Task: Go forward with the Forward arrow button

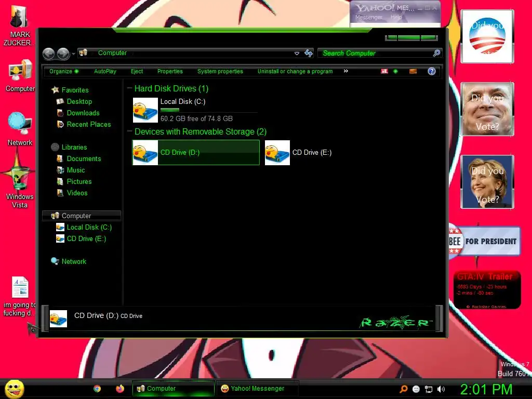Action: (x=63, y=54)
